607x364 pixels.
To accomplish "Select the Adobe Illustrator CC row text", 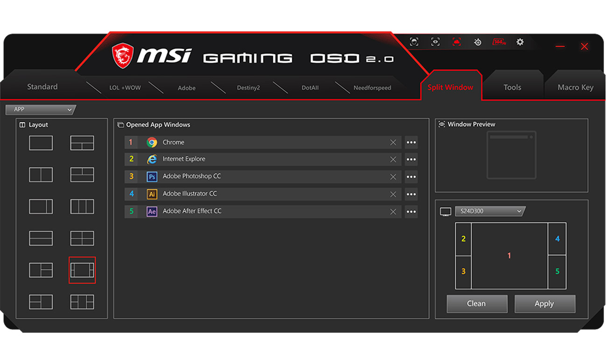I will pos(190,194).
